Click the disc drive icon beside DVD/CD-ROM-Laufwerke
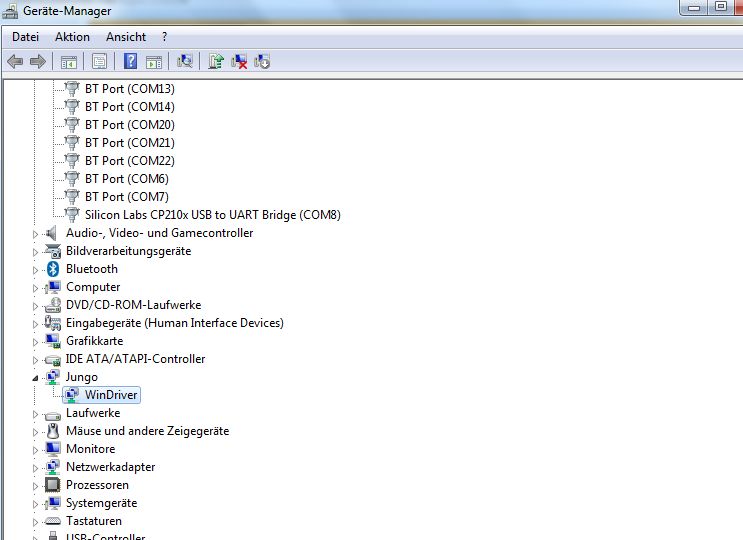Image resolution: width=743 pixels, height=540 pixels. point(53,305)
